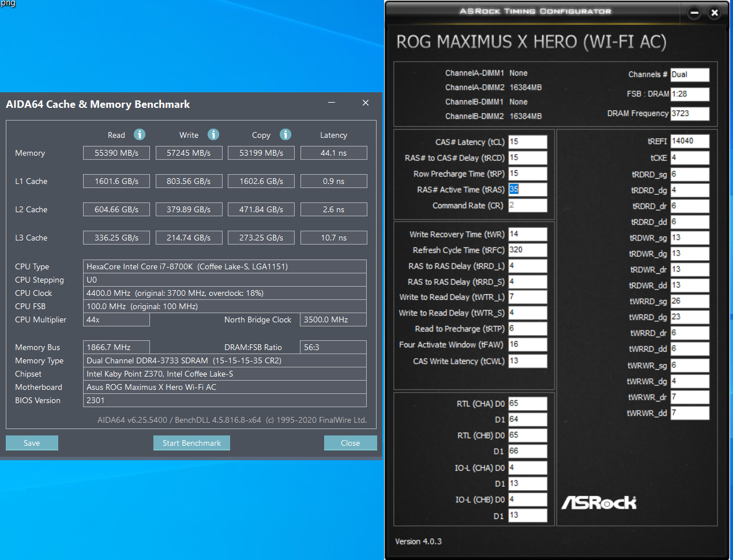
Task: Click the tRDRD_sg field
Action: 690,174
